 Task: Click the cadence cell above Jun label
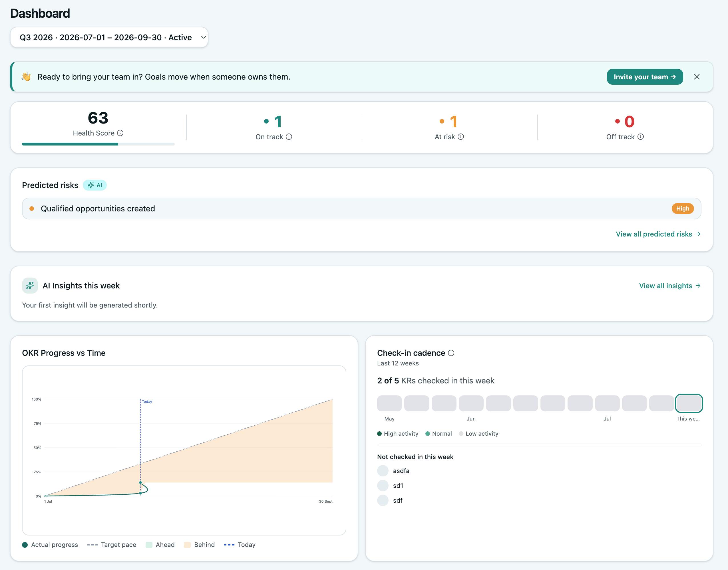471,403
